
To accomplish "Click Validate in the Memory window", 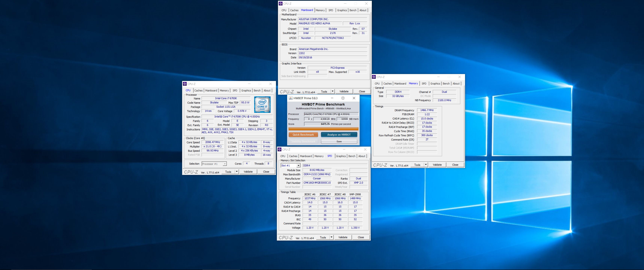I will pos(437,165).
